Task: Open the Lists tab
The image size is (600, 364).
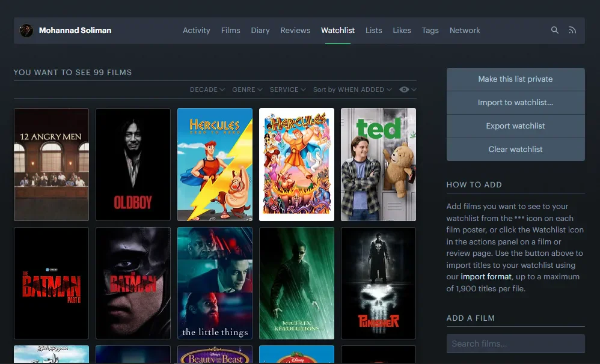Action: point(374,30)
